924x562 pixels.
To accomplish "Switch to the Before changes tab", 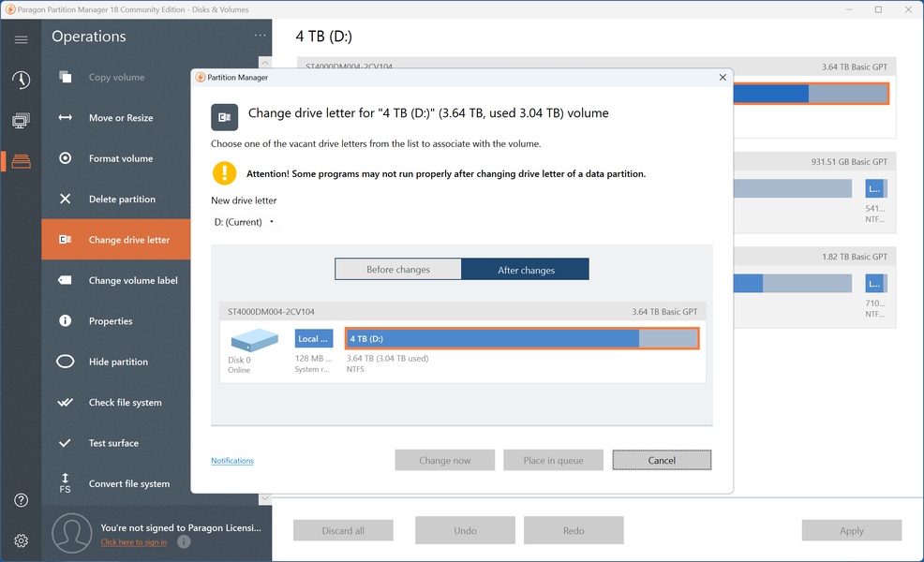I will [x=398, y=270].
